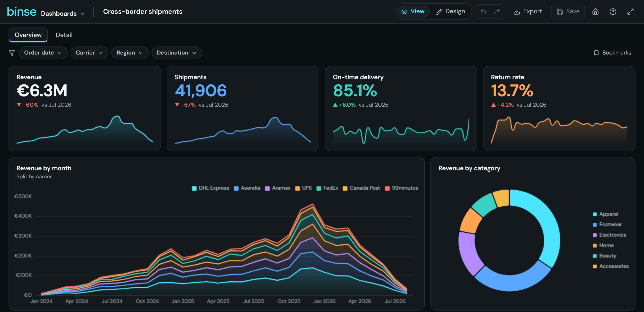Click Beauty legend entry
Viewport: 644px width, 312px height.
tap(604, 256)
